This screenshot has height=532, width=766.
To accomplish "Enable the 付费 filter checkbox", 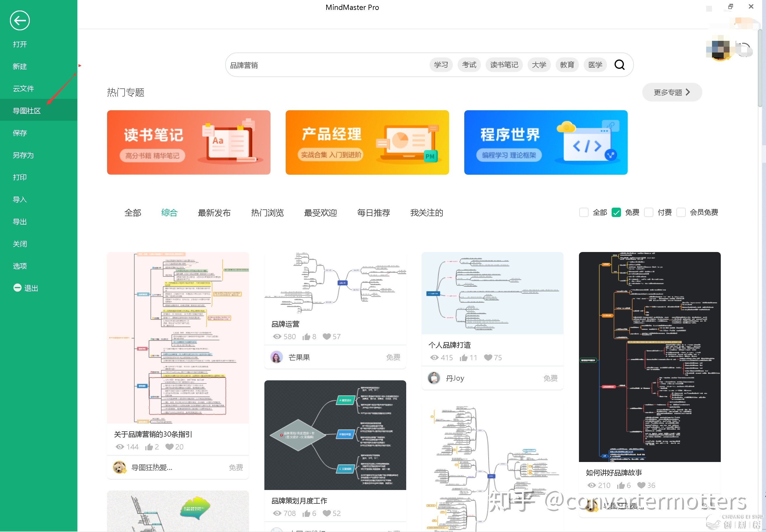I will click(648, 212).
